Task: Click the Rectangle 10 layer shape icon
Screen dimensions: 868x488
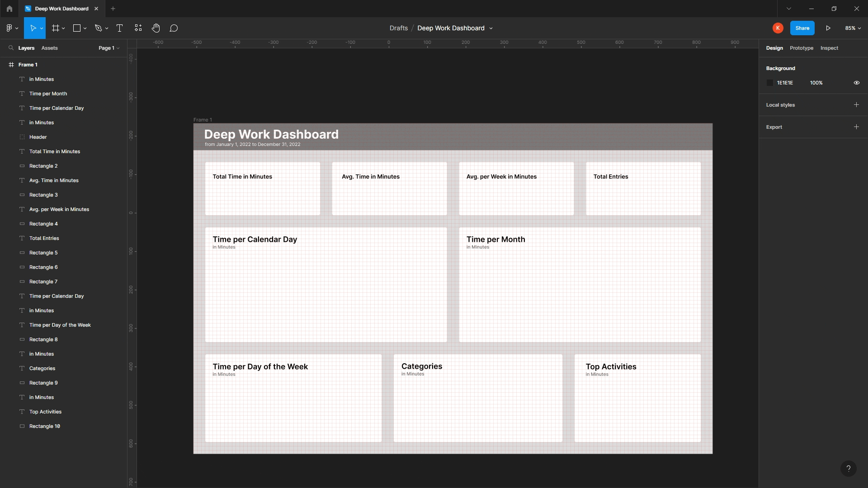Action: coord(22,426)
